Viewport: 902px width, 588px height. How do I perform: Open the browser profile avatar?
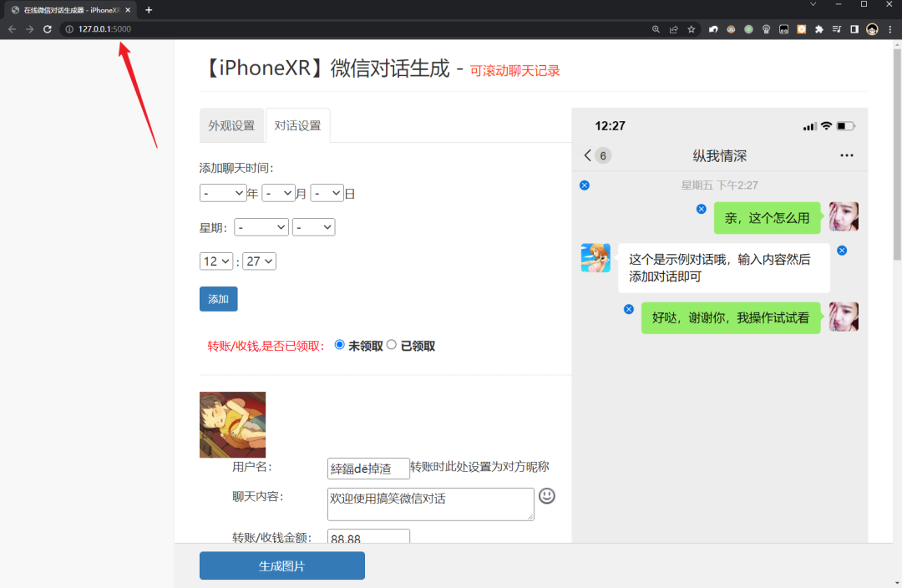(x=872, y=28)
